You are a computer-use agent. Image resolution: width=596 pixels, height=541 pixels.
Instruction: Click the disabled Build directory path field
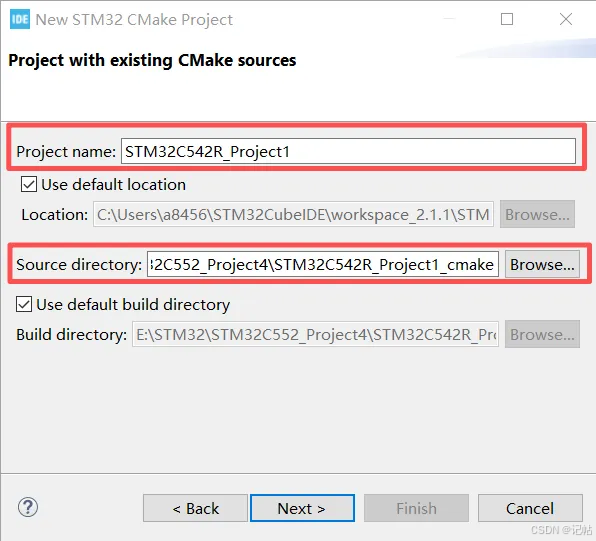point(315,334)
